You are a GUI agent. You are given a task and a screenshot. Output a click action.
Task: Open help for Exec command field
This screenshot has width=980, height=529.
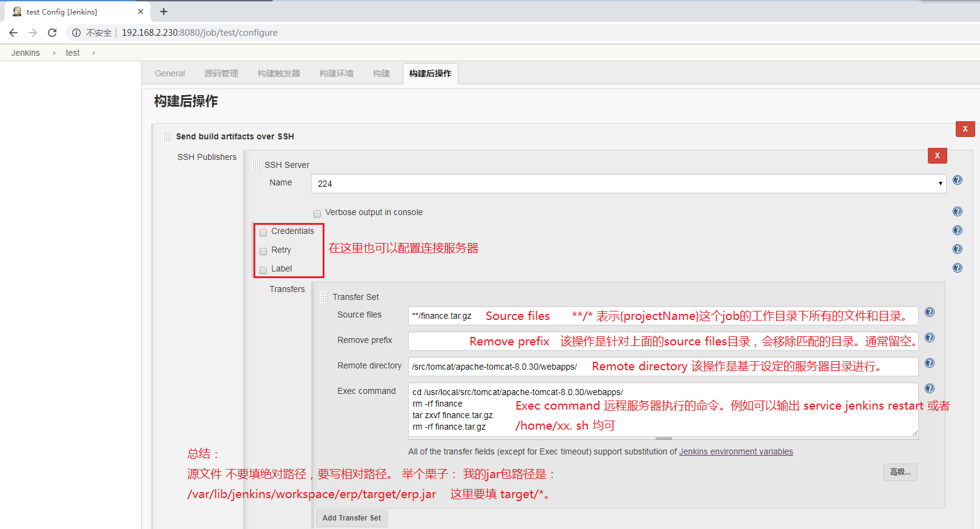coord(930,388)
